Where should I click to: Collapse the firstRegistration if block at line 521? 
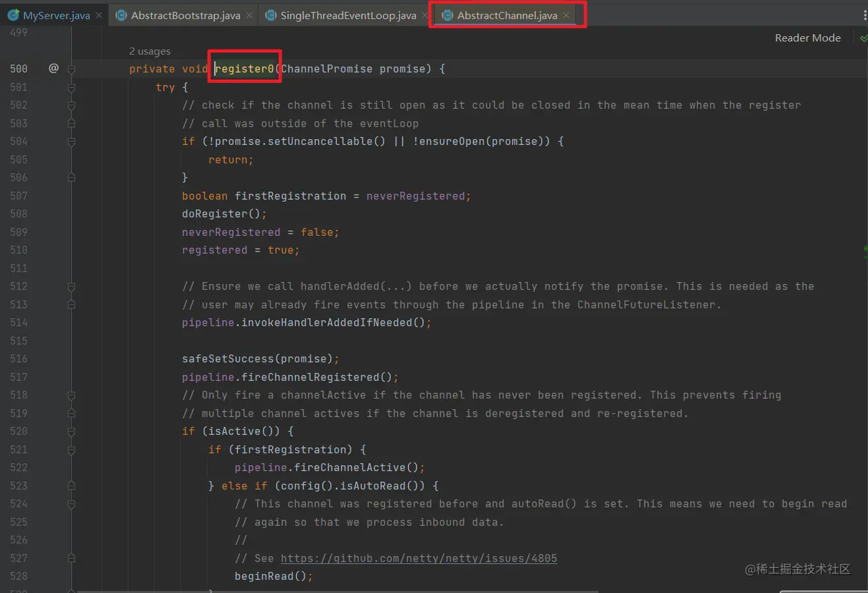[71, 449]
